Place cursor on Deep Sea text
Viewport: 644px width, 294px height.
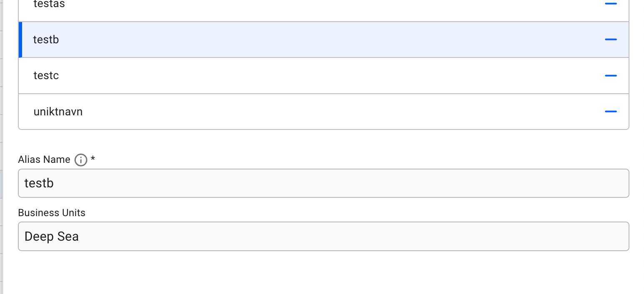[52, 237]
